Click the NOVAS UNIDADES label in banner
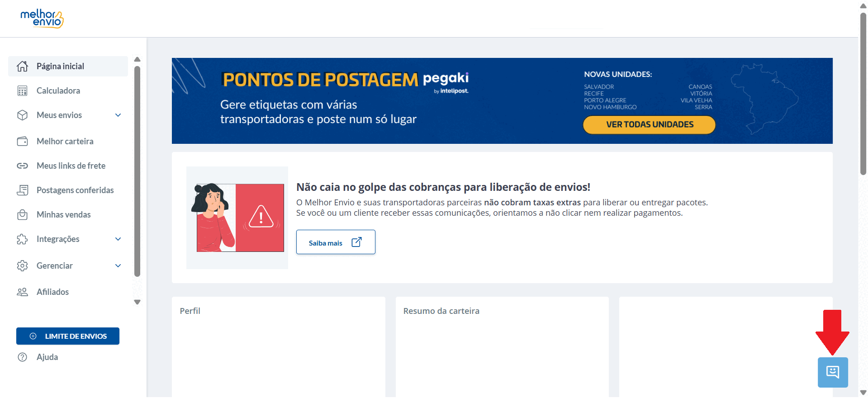868x398 pixels. (618, 75)
